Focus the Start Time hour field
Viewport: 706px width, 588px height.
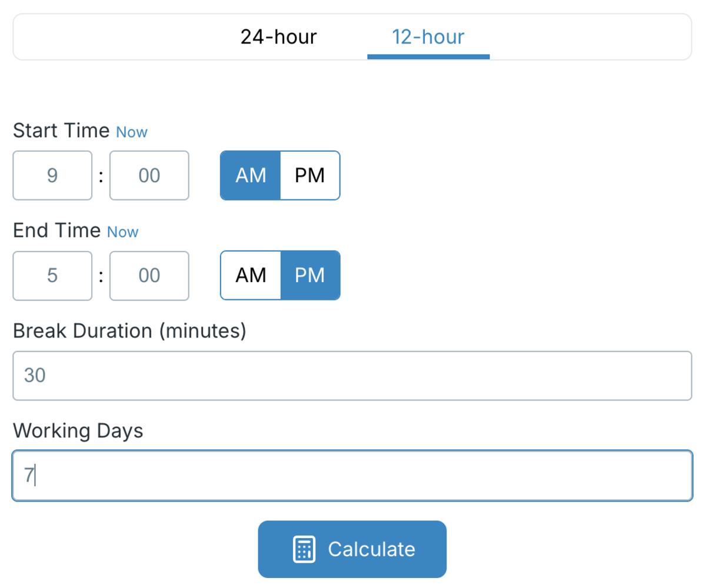52,175
